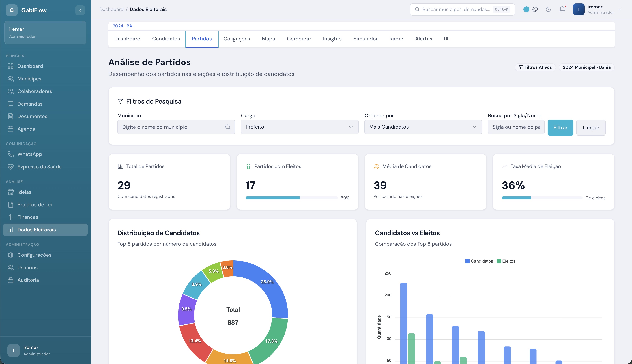Screen dimensions: 632x364
Task: Open the Ideias section
Action: pos(45,192)
